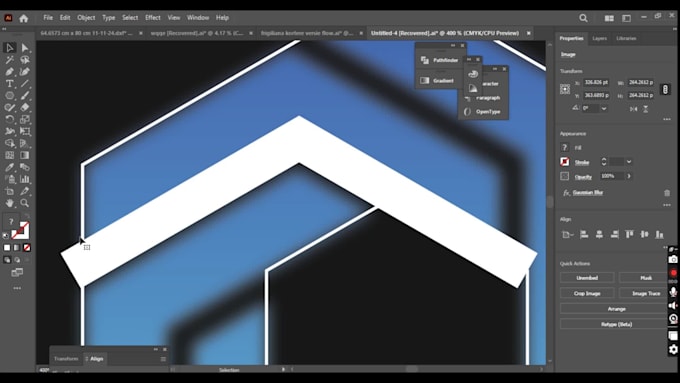Enable Draw Normal mode

(7, 260)
